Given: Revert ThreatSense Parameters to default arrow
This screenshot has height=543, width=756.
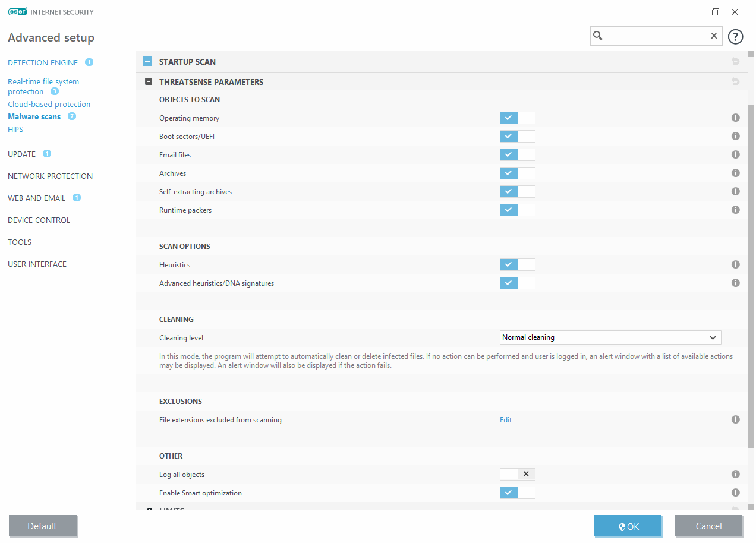Looking at the screenshot, I should pyautogui.click(x=735, y=82).
